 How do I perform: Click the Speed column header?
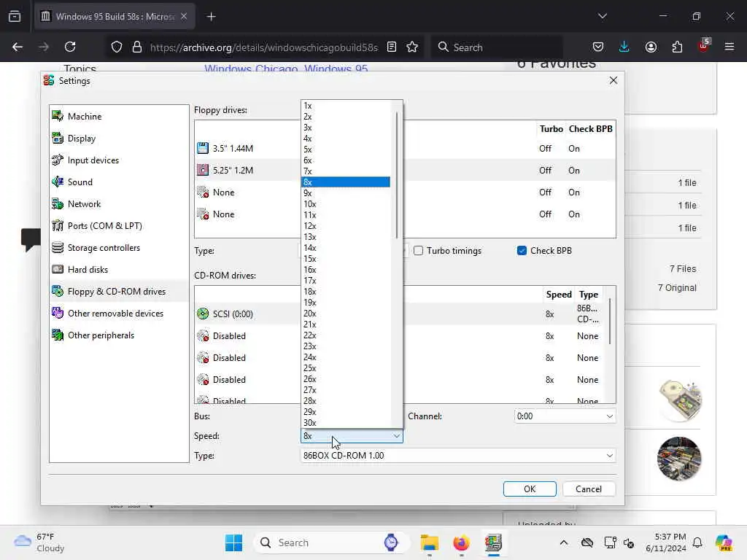click(558, 295)
